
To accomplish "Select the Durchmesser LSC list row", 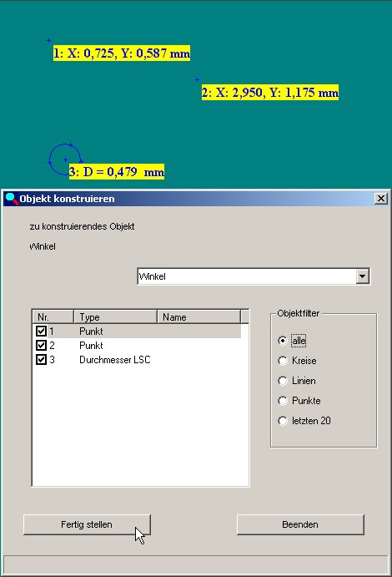I will tap(138, 360).
